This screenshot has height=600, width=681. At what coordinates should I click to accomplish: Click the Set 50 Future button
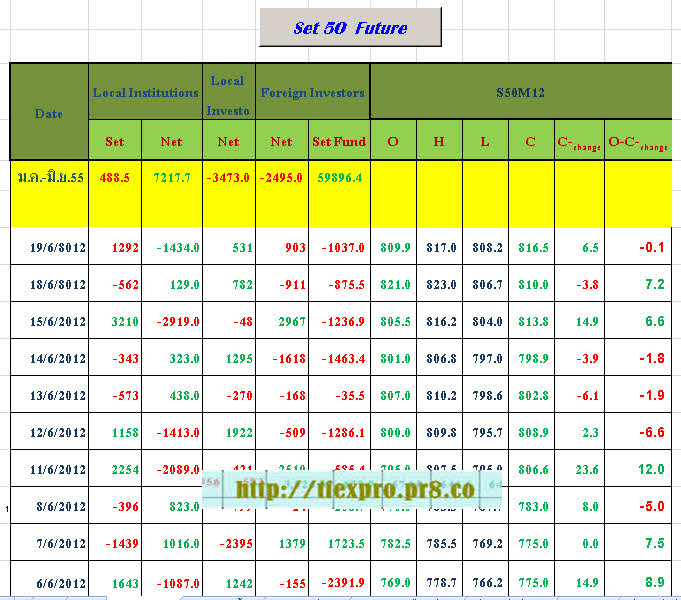click(x=350, y=28)
